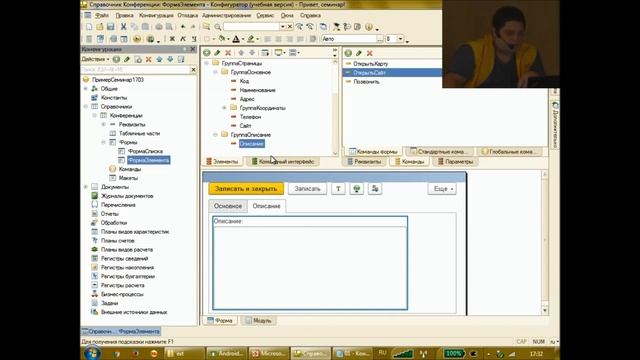Switch to the Командный интерфейс tab

[x=283, y=162]
